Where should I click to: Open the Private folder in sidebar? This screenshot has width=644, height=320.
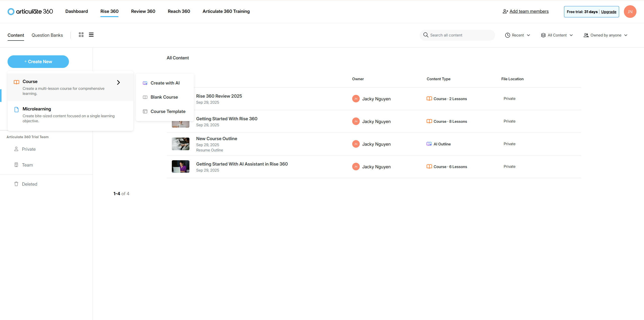(29, 149)
